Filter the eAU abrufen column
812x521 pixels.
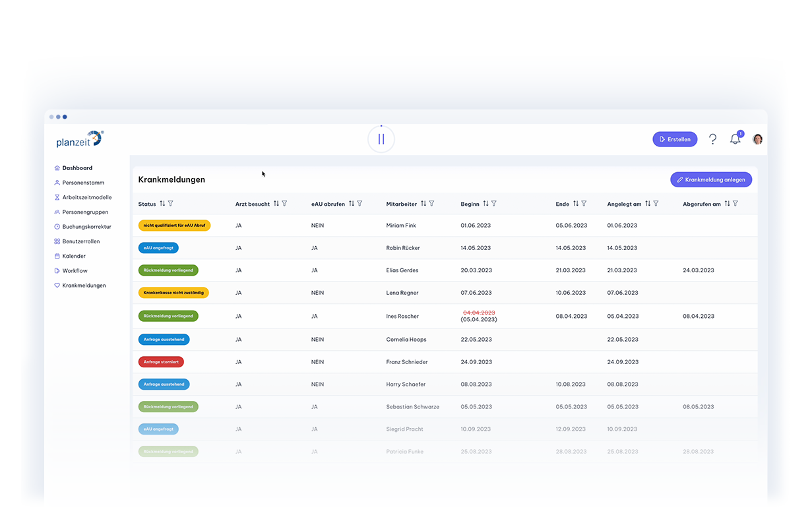click(x=359, y=204)
